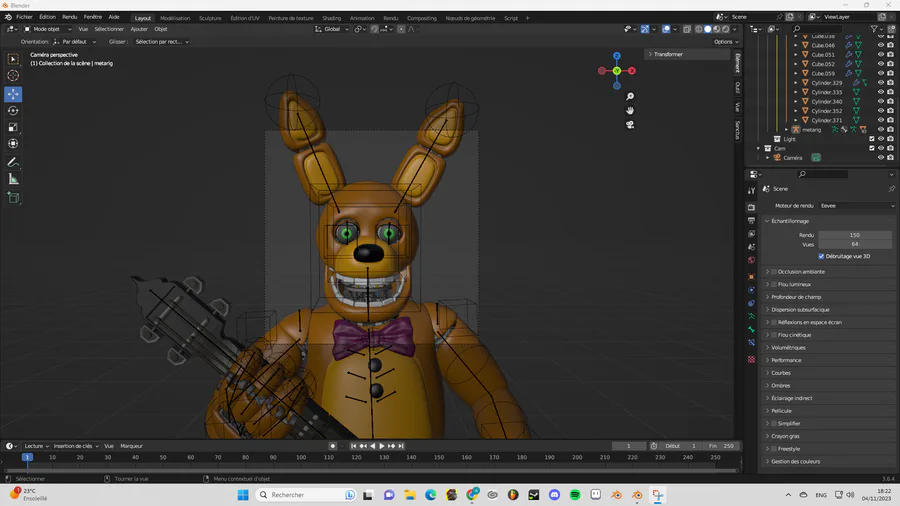Click the Sélectionner header menu

tap(109, 29)
